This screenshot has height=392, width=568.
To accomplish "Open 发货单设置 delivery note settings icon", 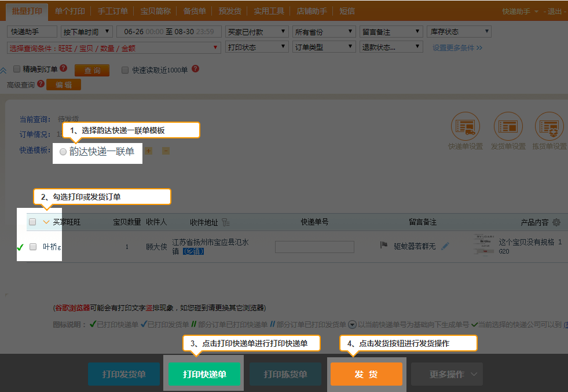I will point(508,127).
